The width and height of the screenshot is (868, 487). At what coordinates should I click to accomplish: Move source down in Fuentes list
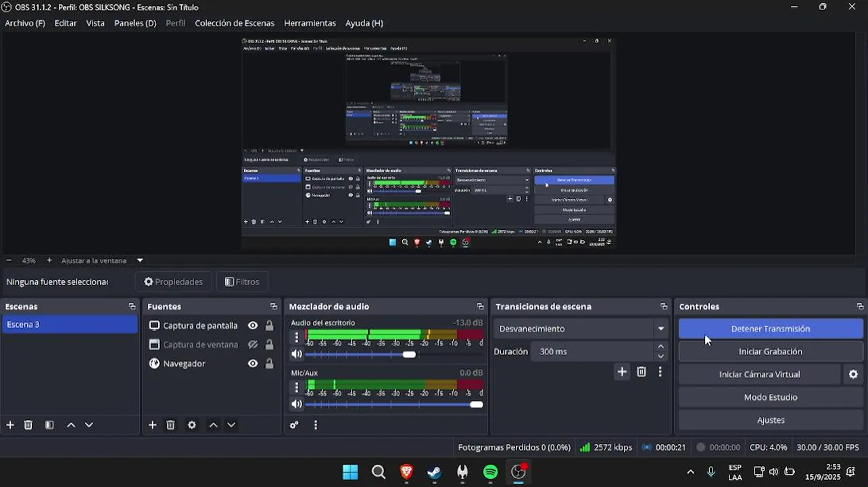(231, 425)
